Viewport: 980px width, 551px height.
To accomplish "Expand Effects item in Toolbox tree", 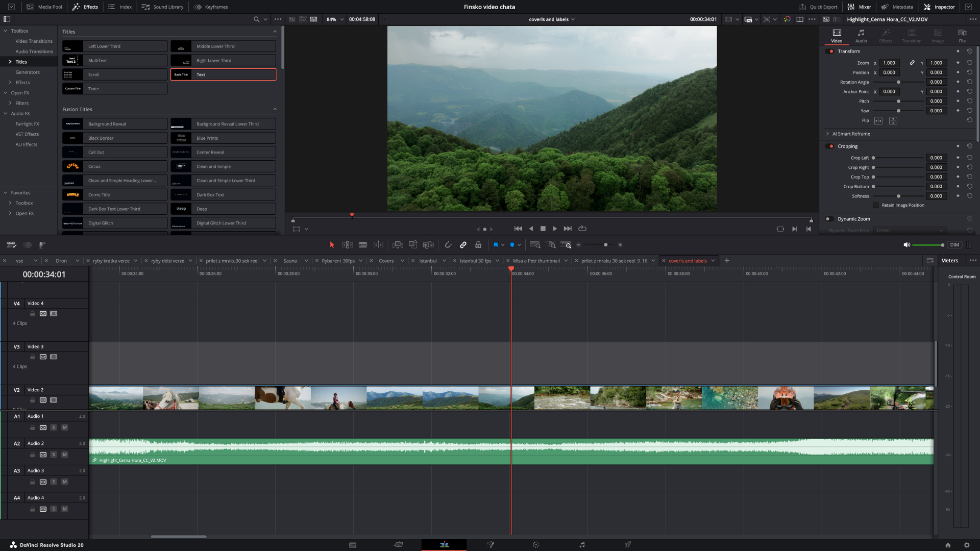I will pos(10,82).
